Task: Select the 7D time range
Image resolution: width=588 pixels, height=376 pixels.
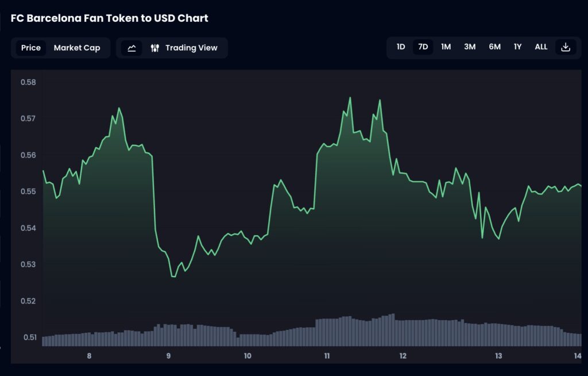Action: click(x=423, y=47)
